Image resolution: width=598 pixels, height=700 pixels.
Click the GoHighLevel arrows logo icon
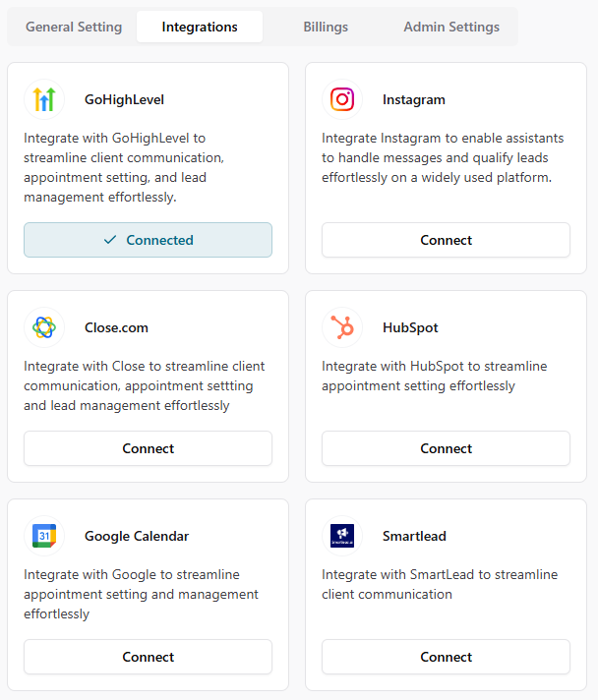[x=44, y=99]
